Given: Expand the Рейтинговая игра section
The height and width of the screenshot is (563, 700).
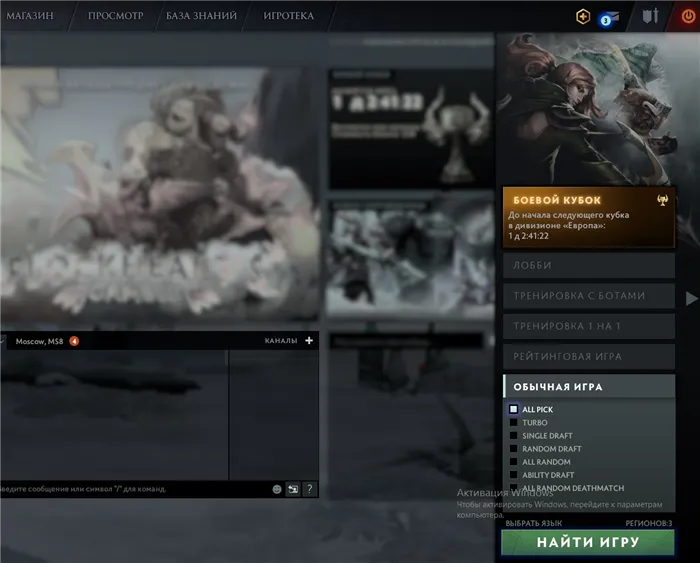Looking at the screenshot, I should coord(589,356).
